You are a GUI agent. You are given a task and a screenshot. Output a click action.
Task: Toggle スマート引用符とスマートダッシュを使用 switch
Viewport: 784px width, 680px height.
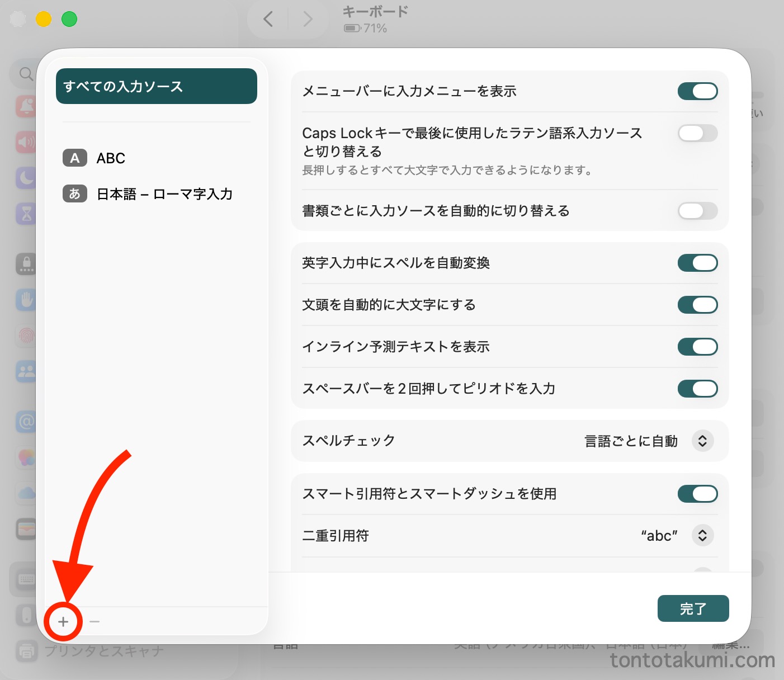(697, 494)
